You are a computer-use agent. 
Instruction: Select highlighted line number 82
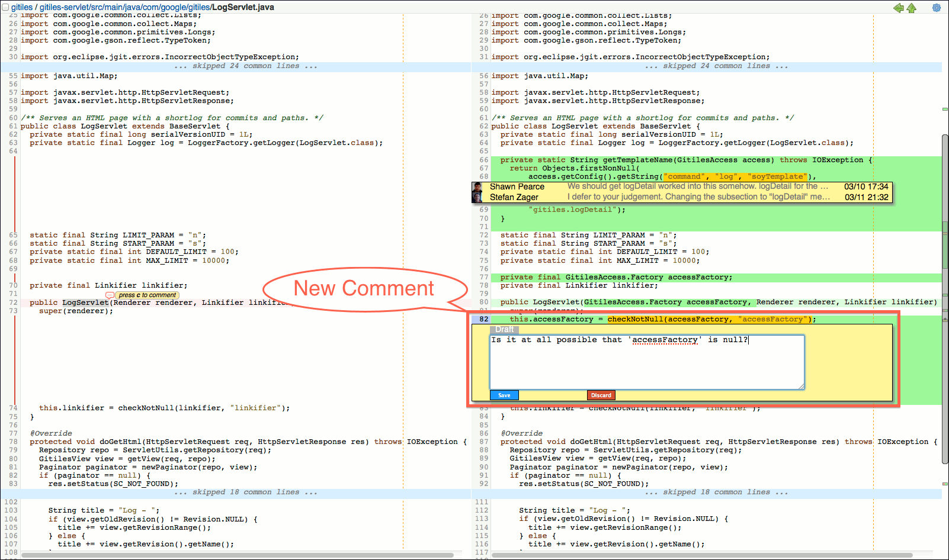point(483,318)
